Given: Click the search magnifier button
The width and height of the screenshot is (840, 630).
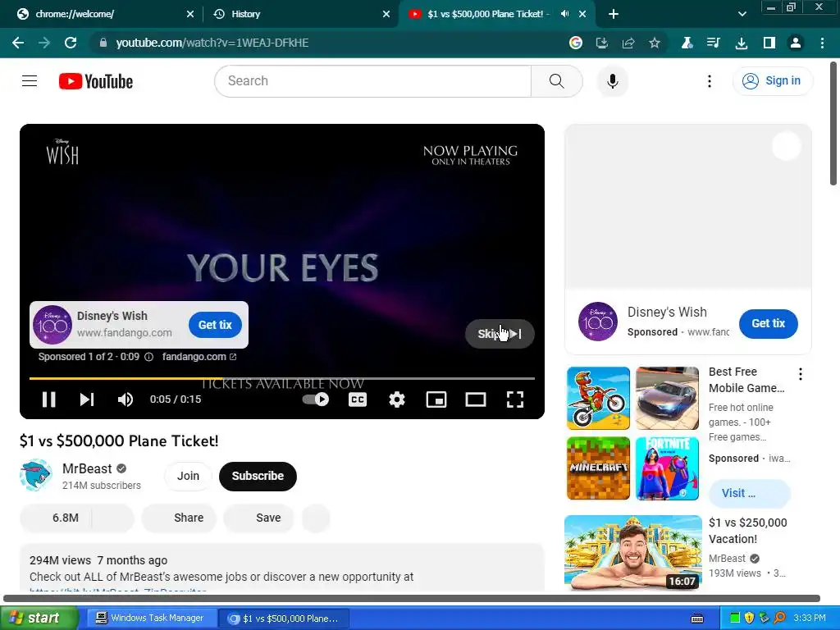Looking at the screenshot, I should 557,81.
